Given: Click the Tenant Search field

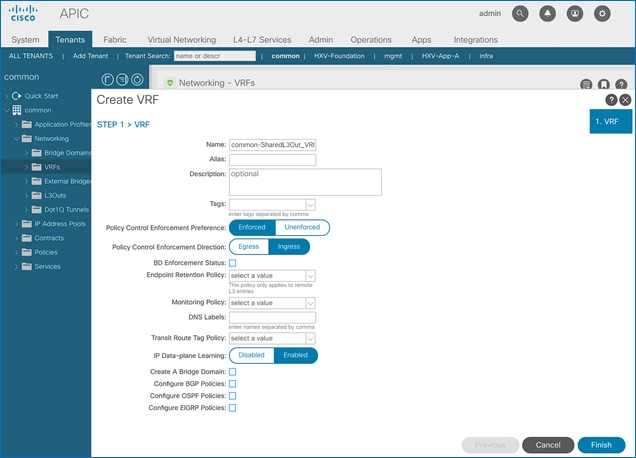Looking at the screenshot, I should point(215,56).
